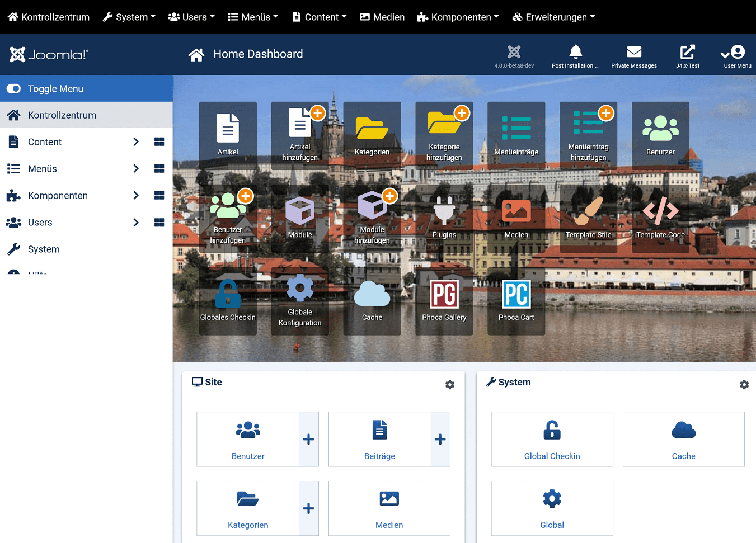Image resolution: width=756 pixels, height=543 pixels.
Task: Open Global config in System panel
Action: click(552, 508)
